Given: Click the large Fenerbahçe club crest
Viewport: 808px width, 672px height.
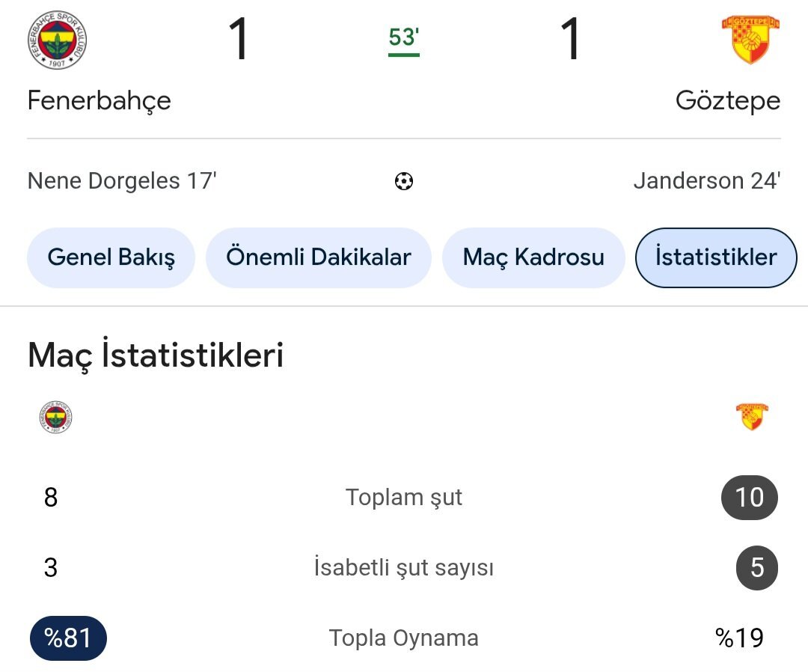Looking at the screenshot, I should [x=57, y=41].
